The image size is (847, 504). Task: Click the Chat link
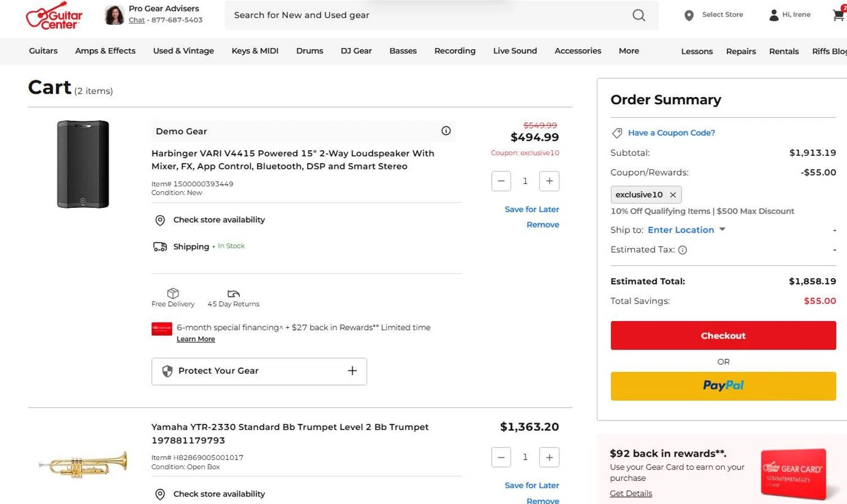(137, 20)
